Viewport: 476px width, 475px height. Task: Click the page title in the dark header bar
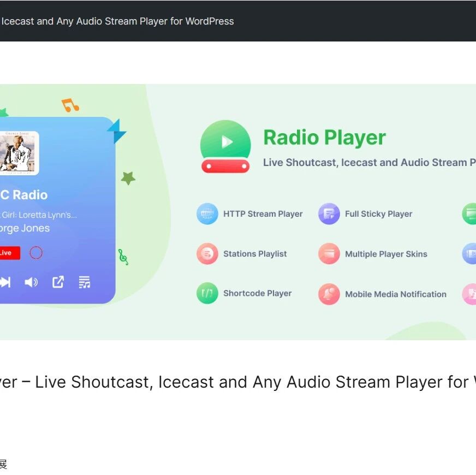pyautogui.click(x=117, y=21)
